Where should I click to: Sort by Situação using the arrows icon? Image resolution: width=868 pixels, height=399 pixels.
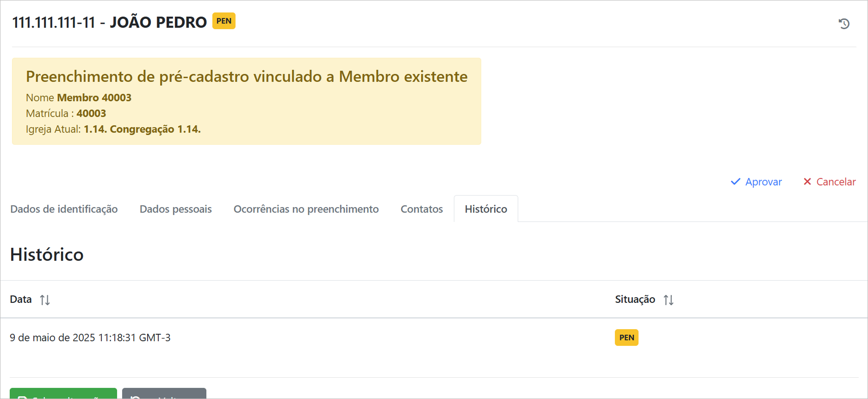669,300
